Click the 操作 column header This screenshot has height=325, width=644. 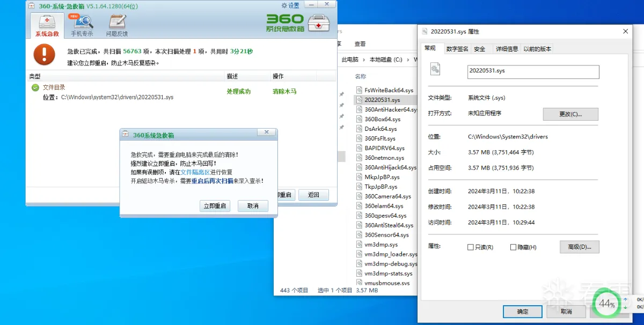(x=278, y=76)
